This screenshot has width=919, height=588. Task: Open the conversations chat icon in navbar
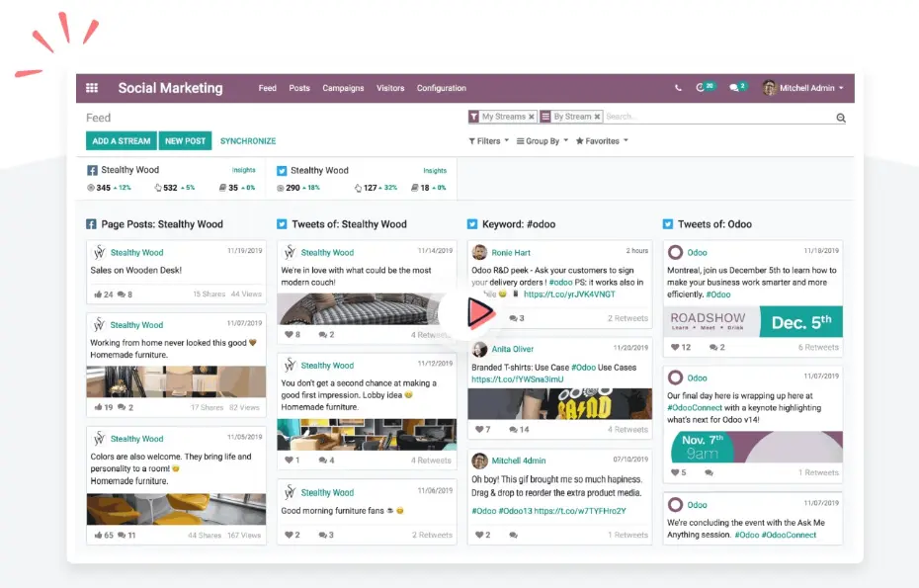click(737, 87)
